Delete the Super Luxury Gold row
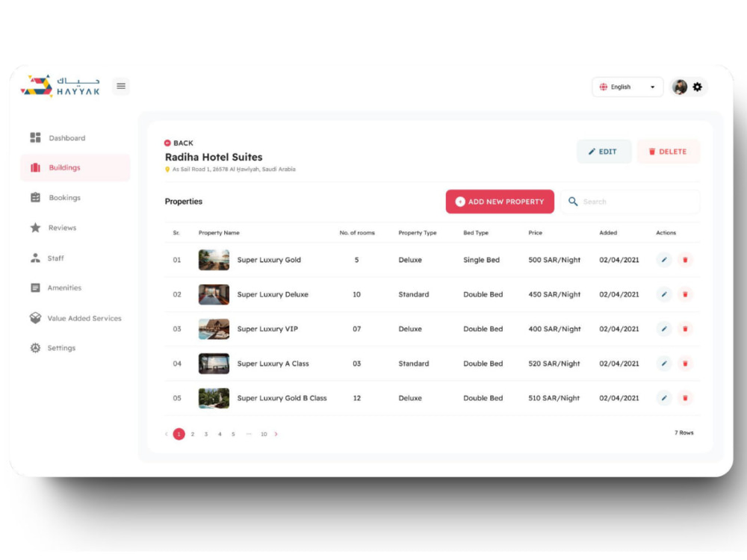747x560 pixels. [x=685, y=260]
